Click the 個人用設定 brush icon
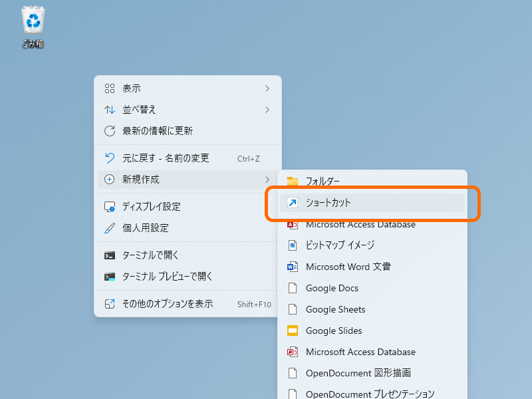Image resolution: width=532 pixels, height=399 pixels. (110, 228)
